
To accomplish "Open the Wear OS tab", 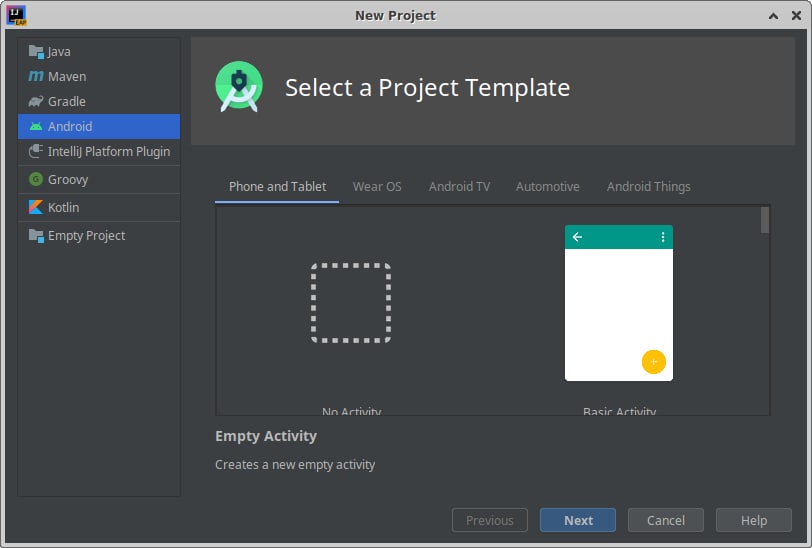I will pos(377,186).
